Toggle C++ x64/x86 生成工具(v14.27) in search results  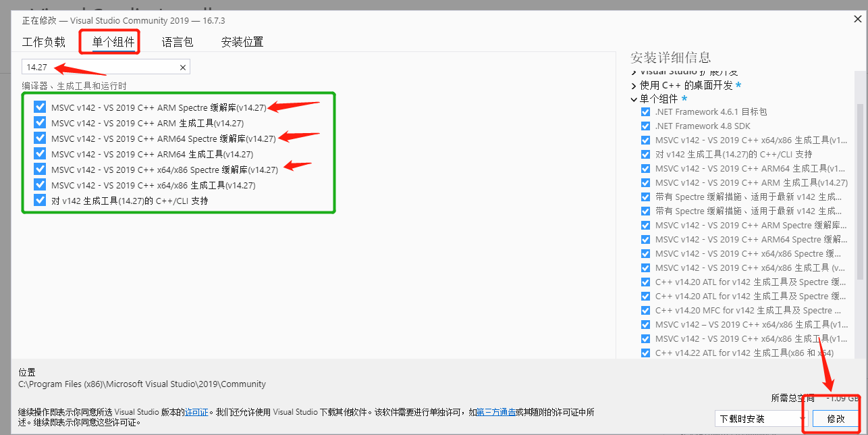pyautogui.click(x=40, y=184)
